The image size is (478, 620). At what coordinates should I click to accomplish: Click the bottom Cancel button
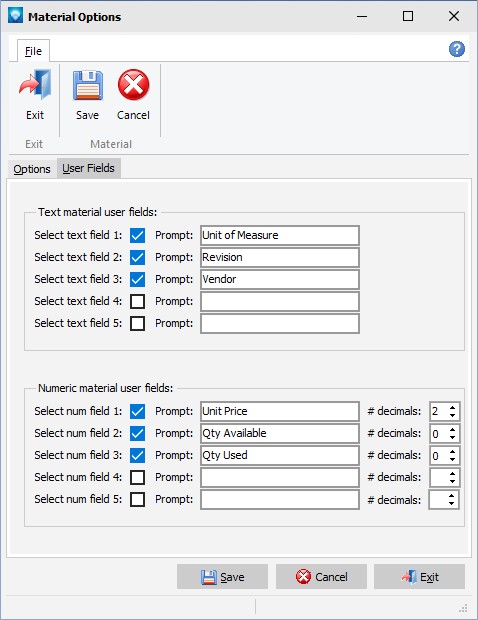point(321,577)
